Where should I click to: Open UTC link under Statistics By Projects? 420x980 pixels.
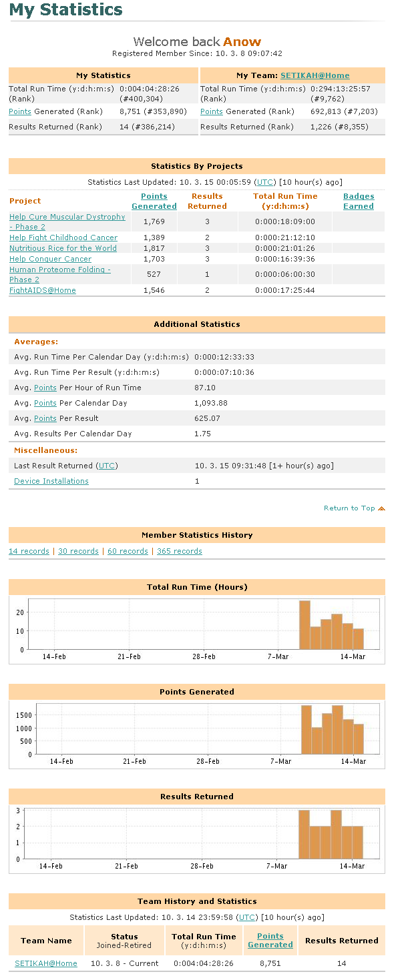tap(265, 182)
